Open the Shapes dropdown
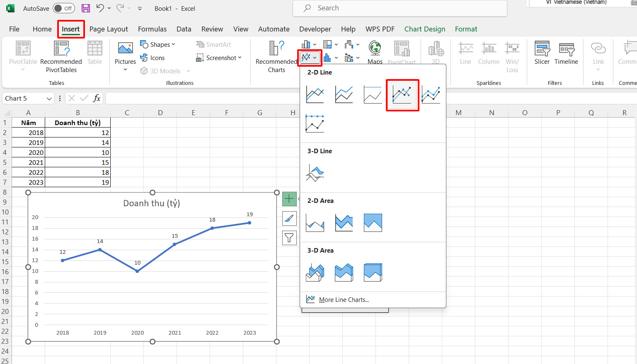The width and height of the screenshot is (637, 364). 158,44
